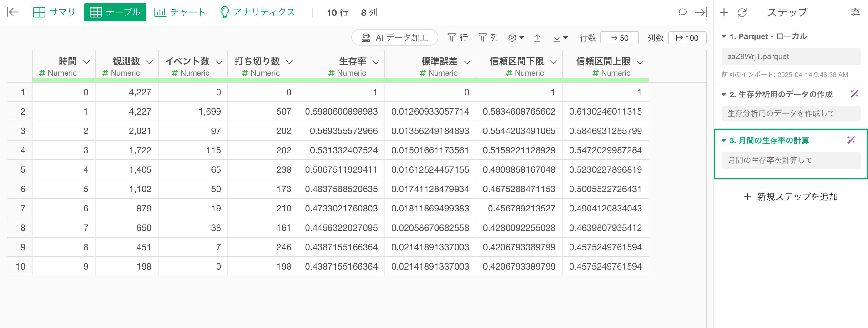Click the 生存分析用のデータを作成して prompt box
Screen dimensions: 868x328
point(791,113)
